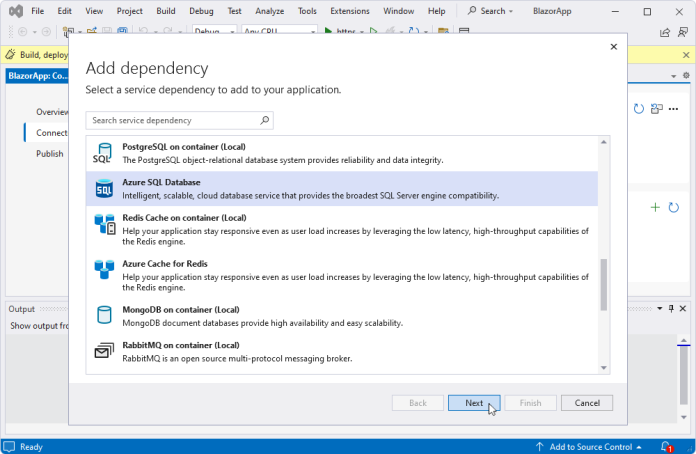Click the MongoDB on container cylinder icon

[104, 315]
